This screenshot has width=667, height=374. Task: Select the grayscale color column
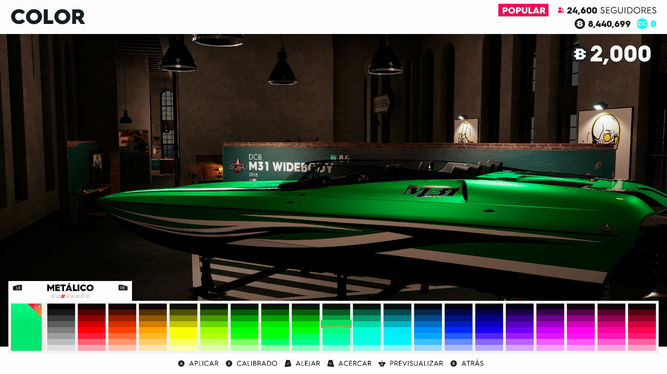click(x=61, y=327)
